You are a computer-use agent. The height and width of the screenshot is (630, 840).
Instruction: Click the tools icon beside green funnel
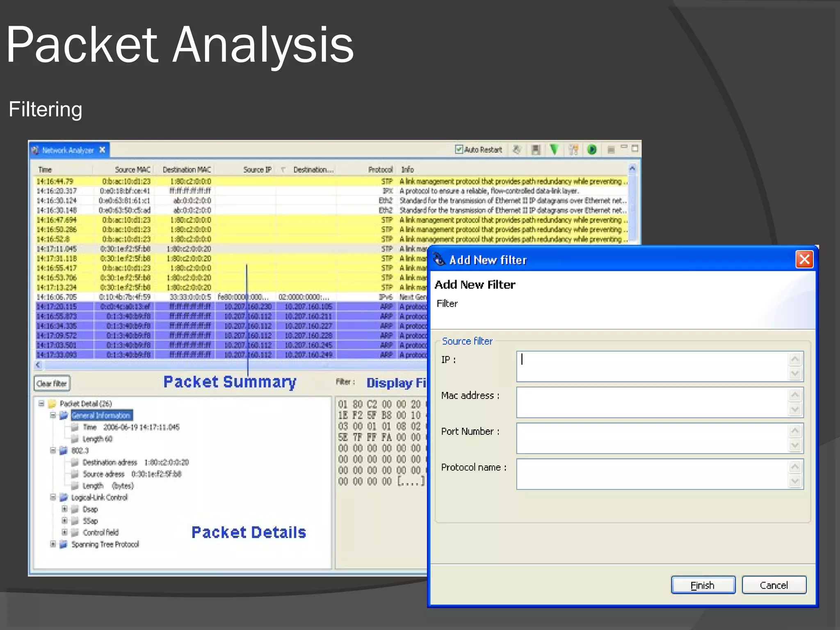pos(573,150)
